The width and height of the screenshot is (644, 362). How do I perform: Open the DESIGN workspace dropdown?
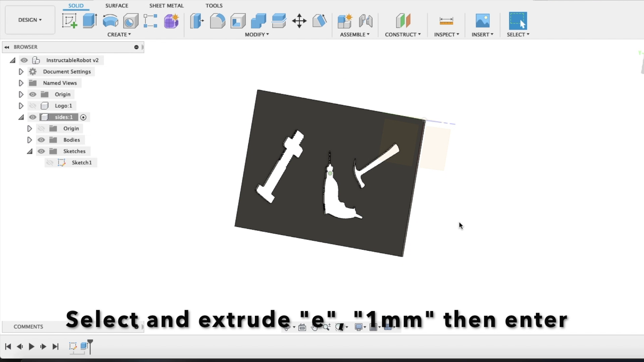[x=30, y=20]
